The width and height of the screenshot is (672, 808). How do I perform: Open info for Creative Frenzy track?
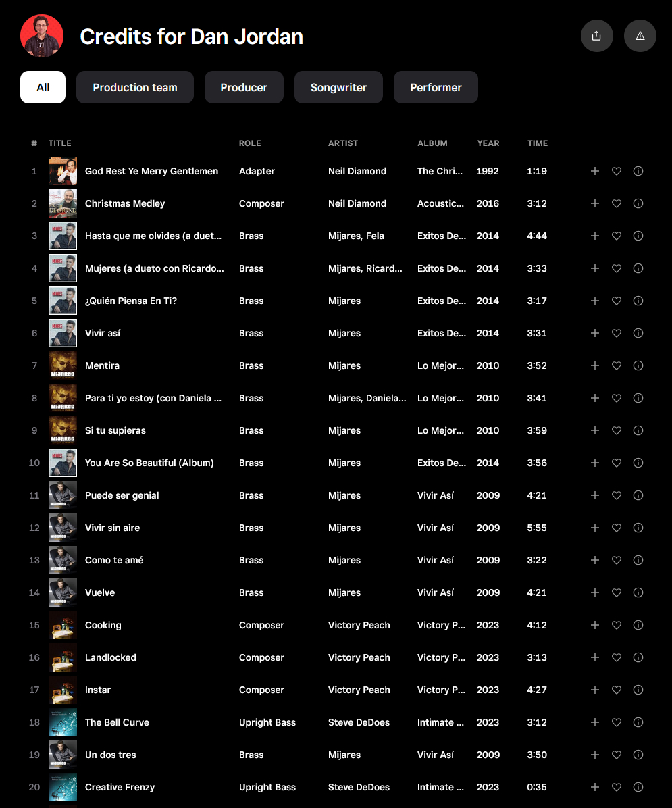click(638, 787)
